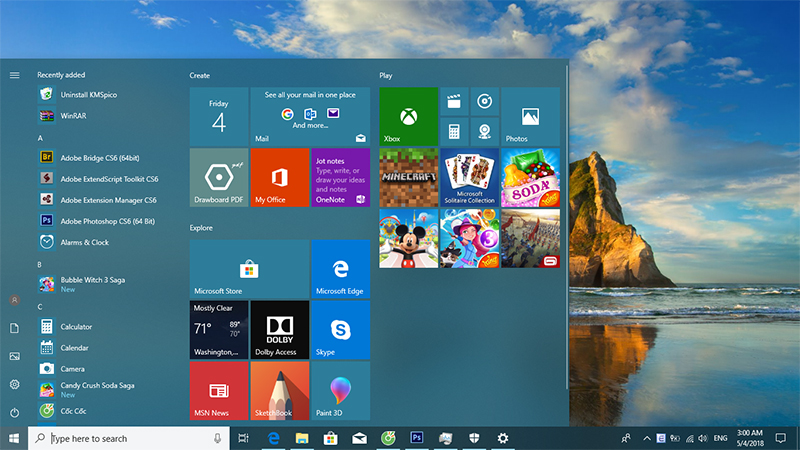Viewport: 800px width, 450px height.
Task: Open the Groove Music small tile
Action: pyautogui.click(x=484, y=101)
